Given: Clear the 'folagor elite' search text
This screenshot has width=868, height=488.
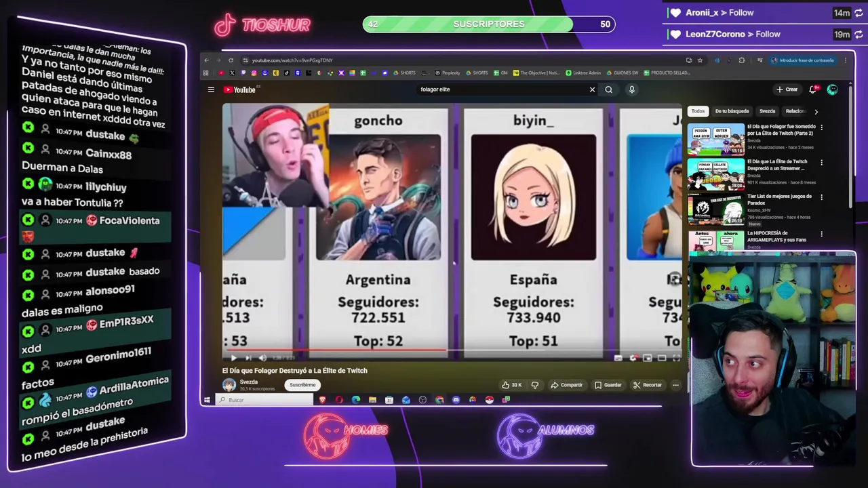Looking at the screenshot, I should 592,89.
